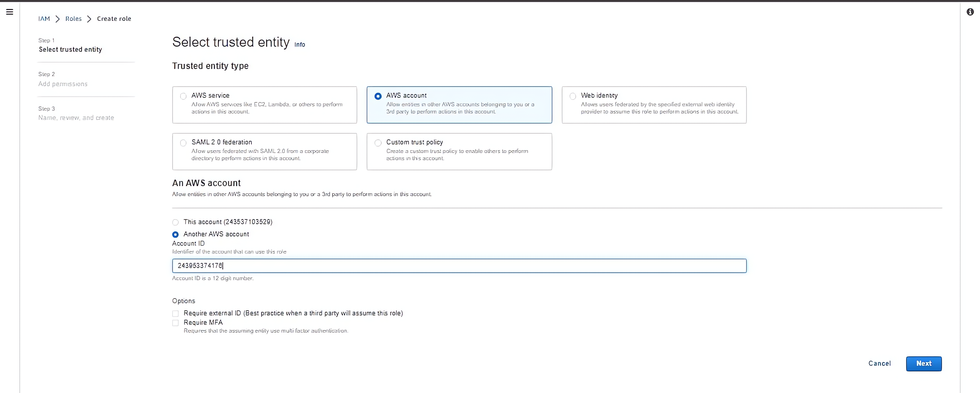Select Custom trust policy option

(378, 143)
